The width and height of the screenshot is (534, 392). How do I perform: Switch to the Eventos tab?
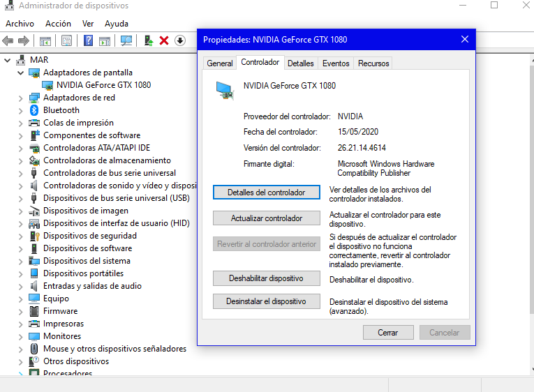336,63
